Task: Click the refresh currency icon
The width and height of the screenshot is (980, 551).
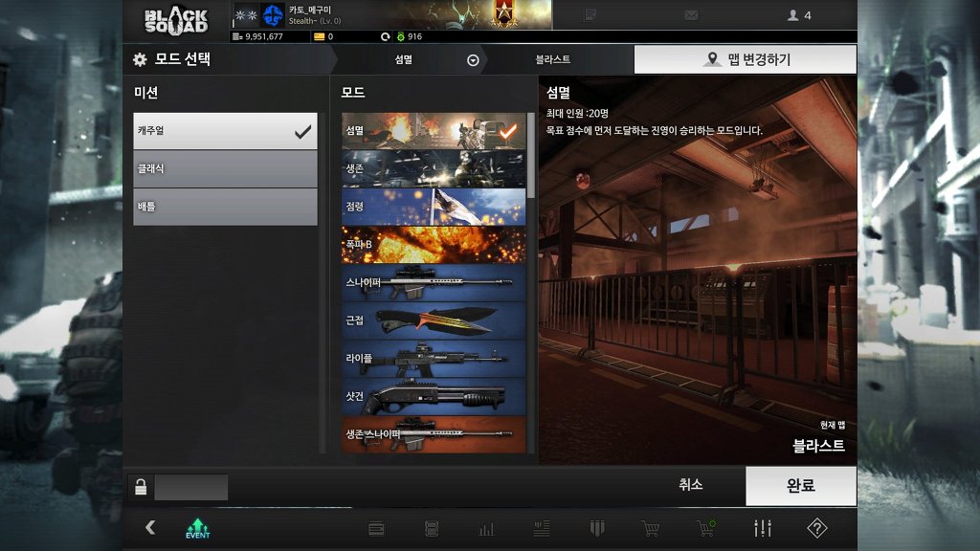Action: coord(385,37)
